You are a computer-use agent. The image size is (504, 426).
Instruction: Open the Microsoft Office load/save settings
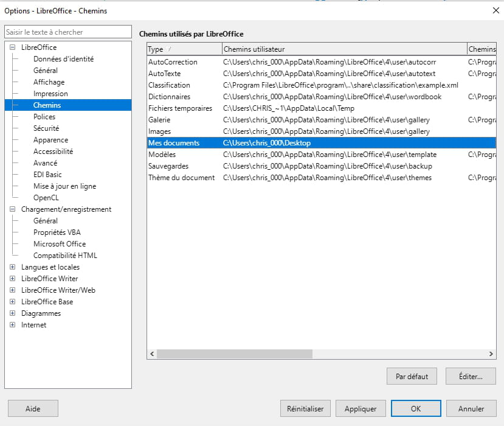(60, 244)
